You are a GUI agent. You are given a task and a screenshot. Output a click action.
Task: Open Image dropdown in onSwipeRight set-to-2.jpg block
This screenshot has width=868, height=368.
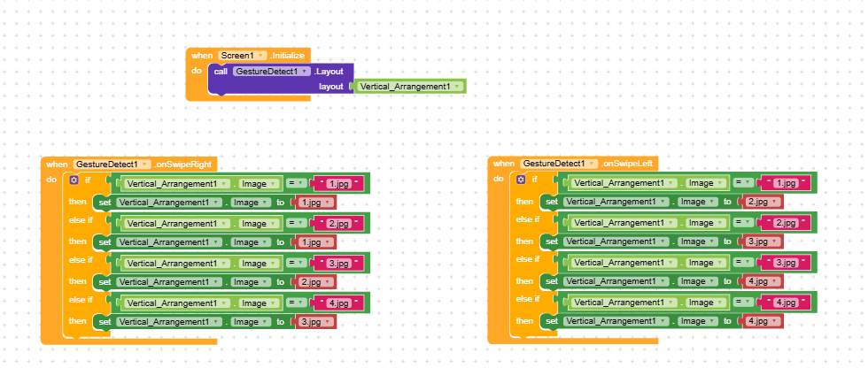[251, 282]
